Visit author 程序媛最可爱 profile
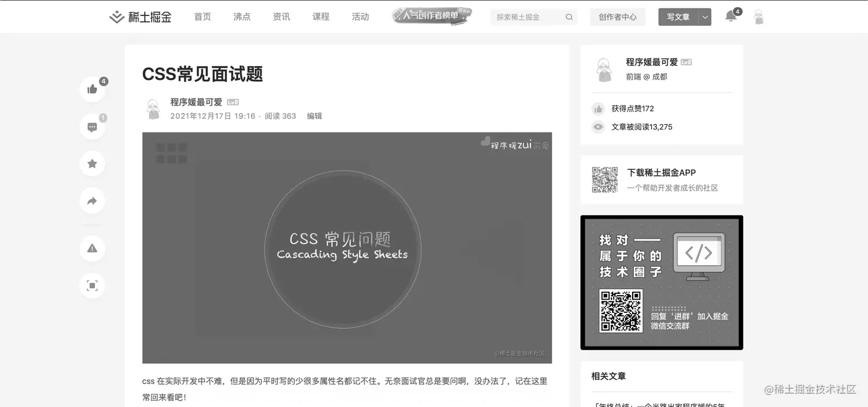Image resolution: width=868 pixels, height=407 pixels. tap(195, 102)
